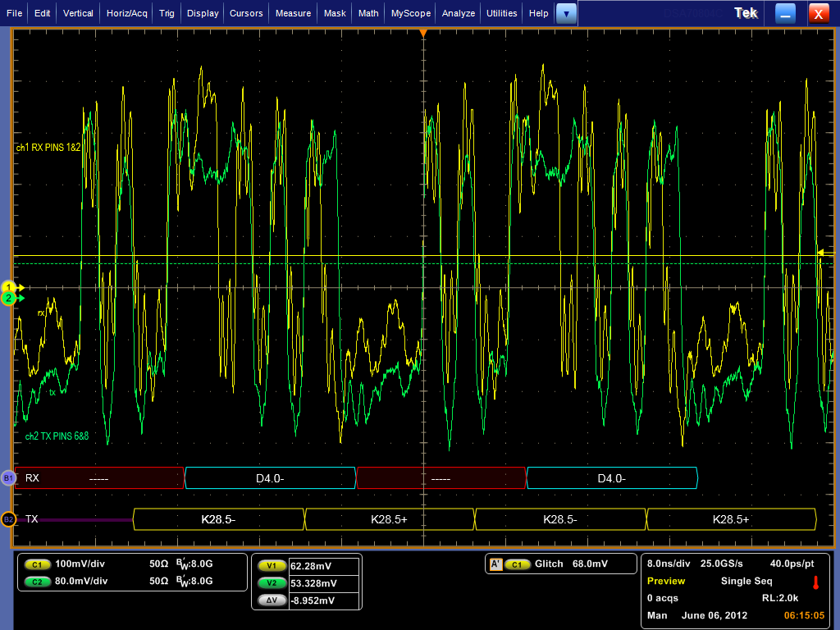The height and width of the screenshot is (630, 840).
Task: Select the B1 RX bus handle
Action: pyautogui.click(x=8, y=477)
